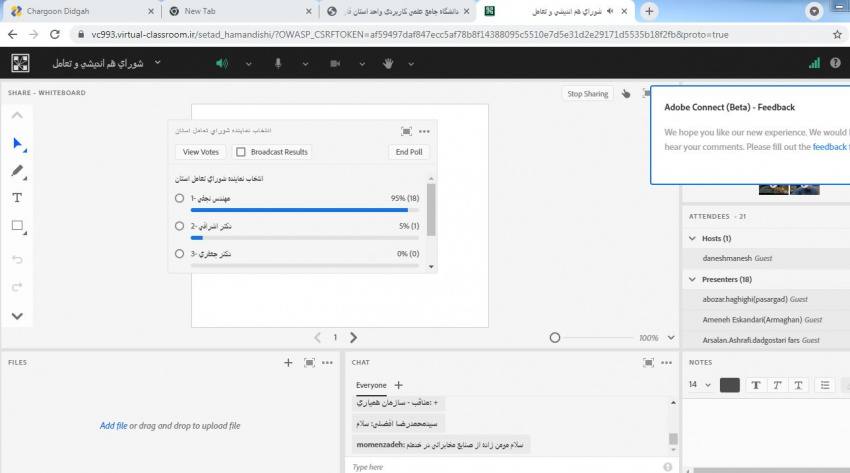Select the Text tool in whiteboard toolbar
The height and width of the screenshot is (473, 850).
(17, 198)
